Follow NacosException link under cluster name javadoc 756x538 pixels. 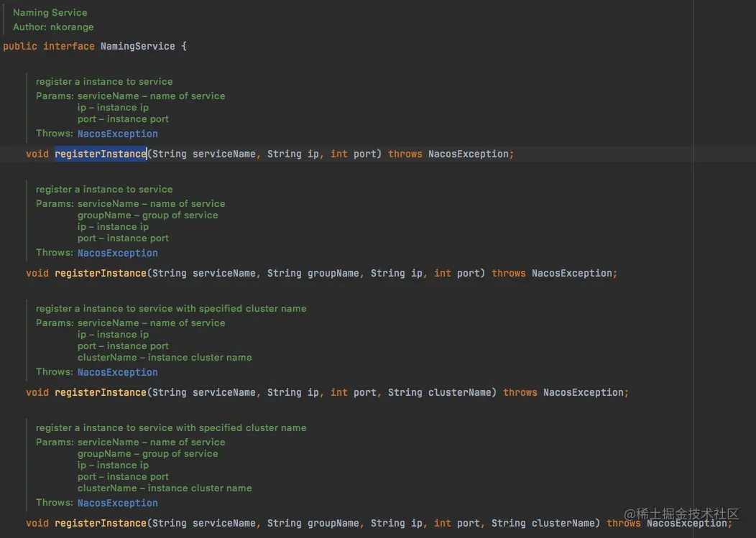117,371
